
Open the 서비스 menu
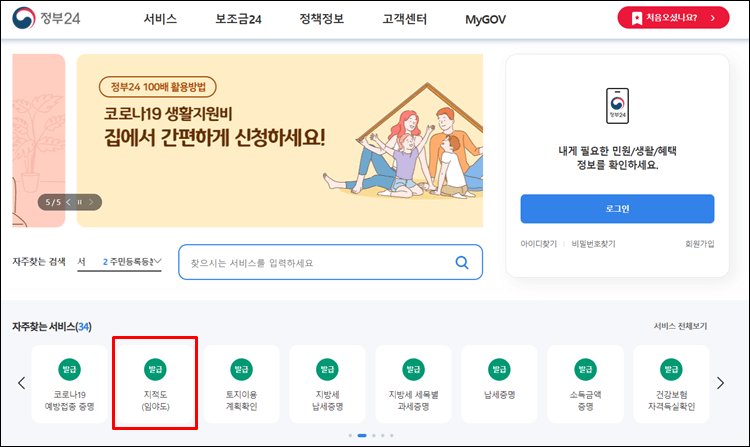(x=160, y=19)
